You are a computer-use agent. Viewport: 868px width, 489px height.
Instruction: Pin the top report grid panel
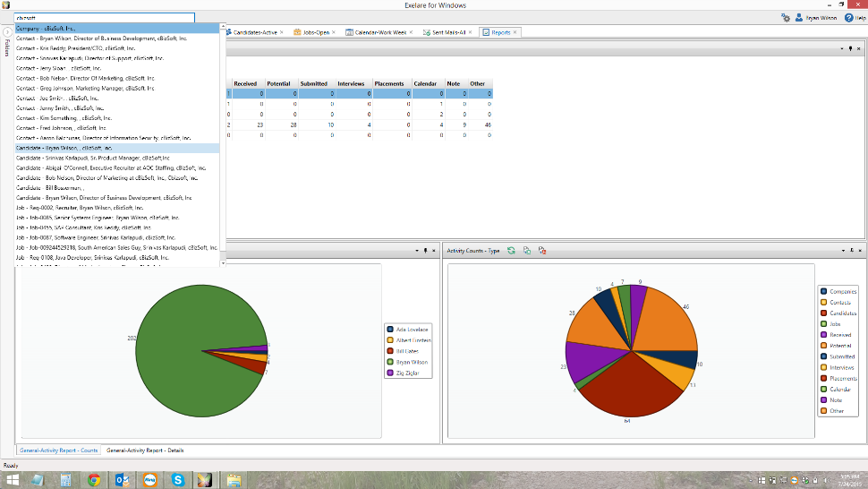[850, 48]
